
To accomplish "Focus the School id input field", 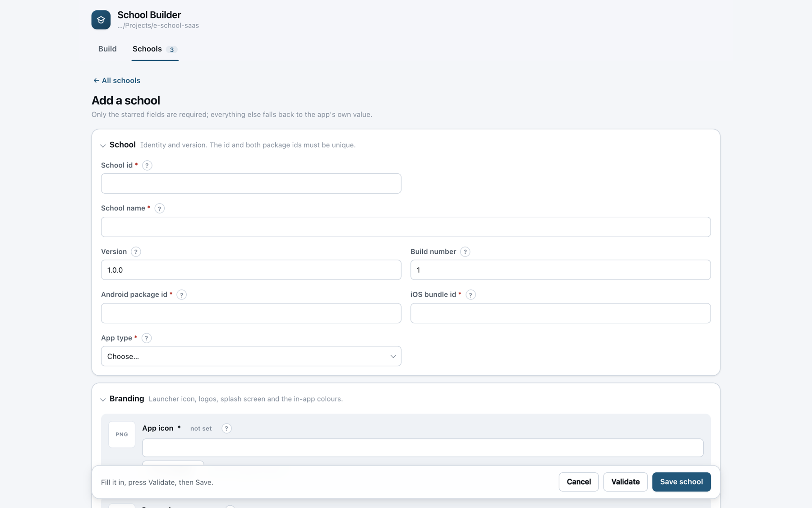I will pyautogui.click(x=251, y=183).
